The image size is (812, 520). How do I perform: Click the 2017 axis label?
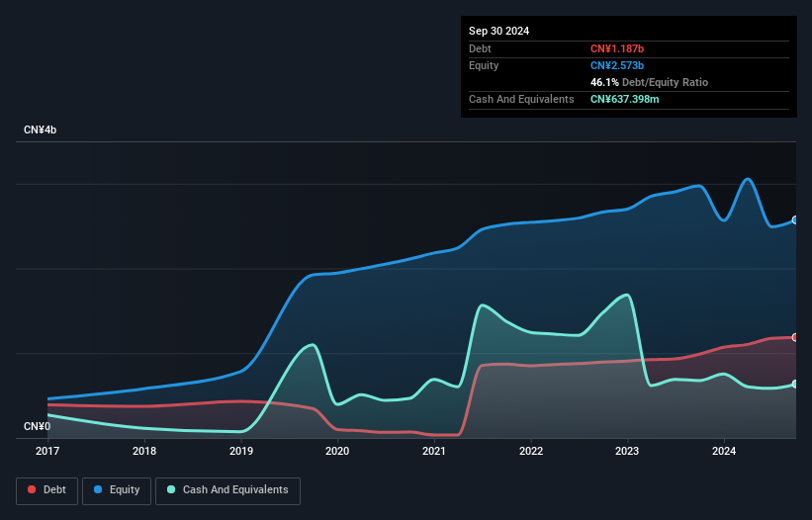(47, 451)
